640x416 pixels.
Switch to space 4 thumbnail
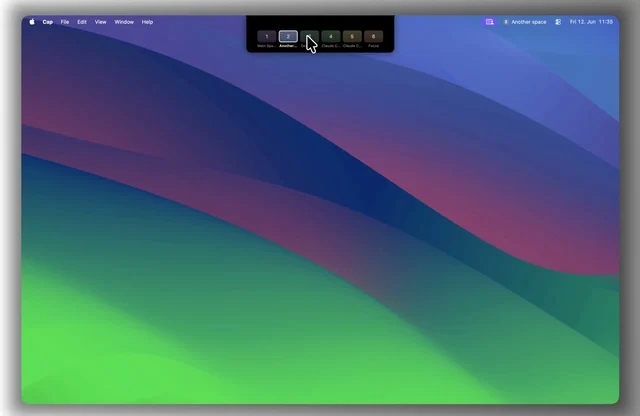[331, 36]
